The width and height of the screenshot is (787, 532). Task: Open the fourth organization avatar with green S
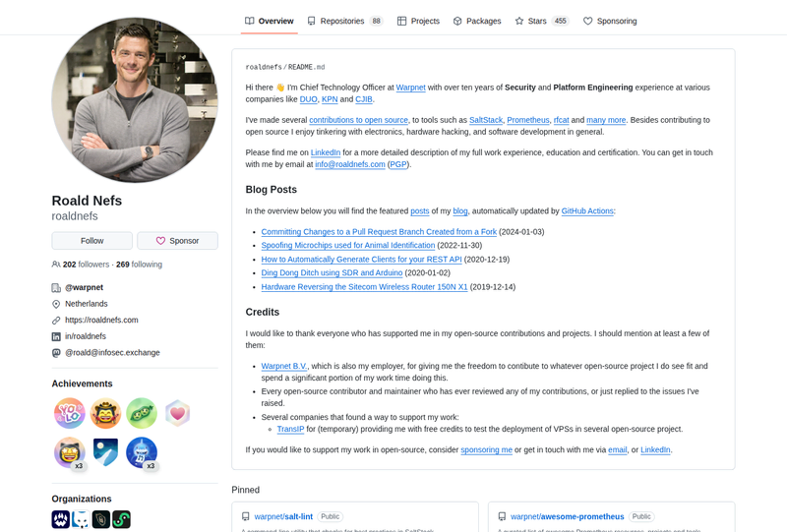pos(121,519)
